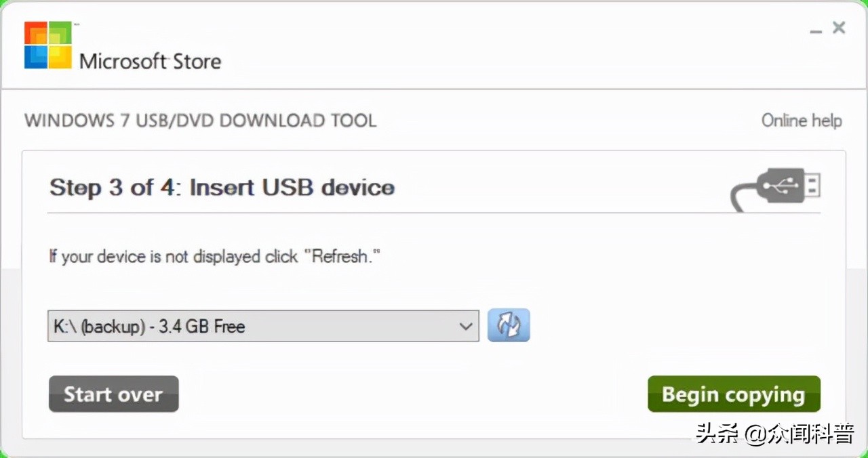Click the refresh devices icon button
868x458 pixels.
[x=508, y=326]
